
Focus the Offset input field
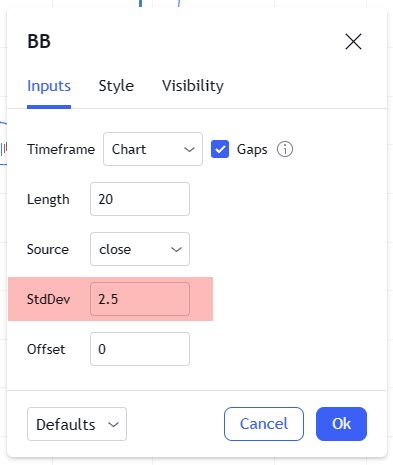click(x=140, y=349)
